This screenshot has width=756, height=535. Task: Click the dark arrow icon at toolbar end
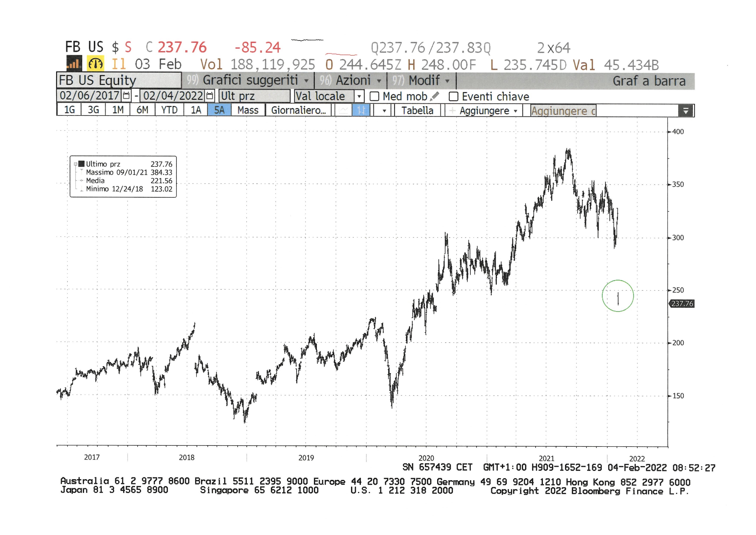tap(686, 111)
